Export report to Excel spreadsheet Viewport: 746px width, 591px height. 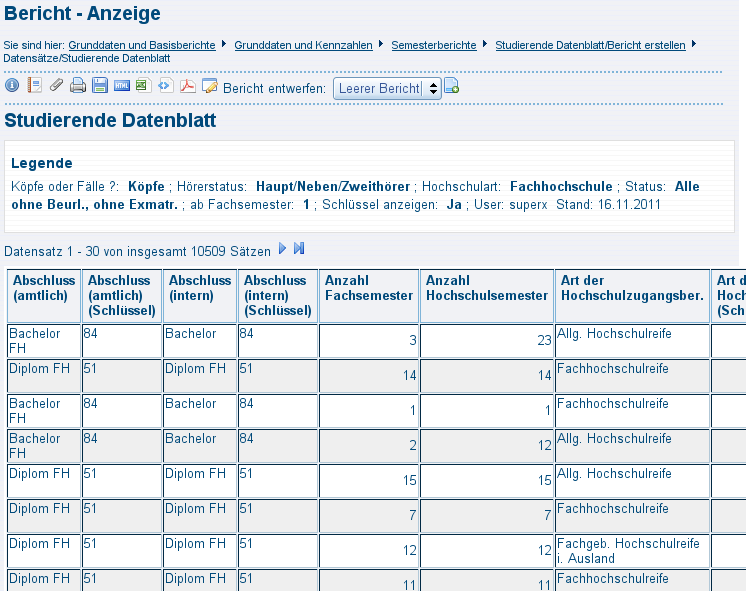tap(142, 86)
